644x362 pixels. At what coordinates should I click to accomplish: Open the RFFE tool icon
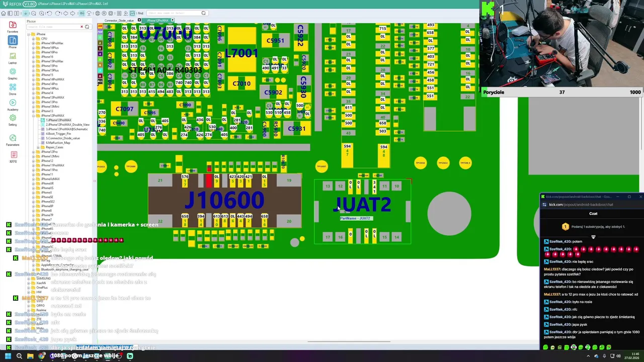tap(13, 156)
